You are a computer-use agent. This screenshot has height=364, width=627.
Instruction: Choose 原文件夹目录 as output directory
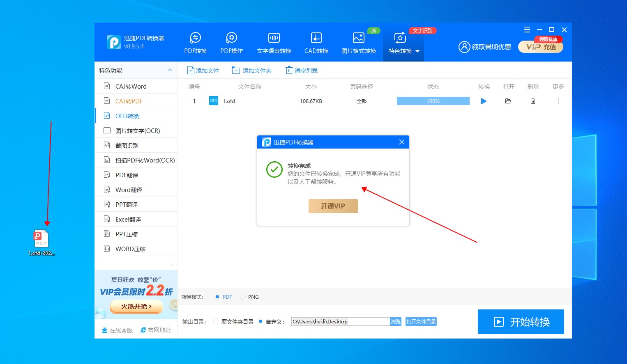(216, 322)
